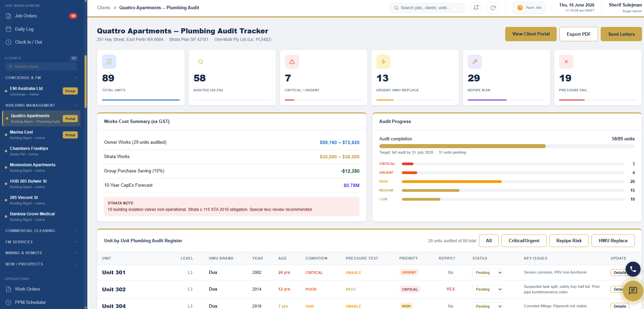The image size is (644, 309).
Task: Click the Audited magnifier card icon
Action: pyautogui.click(x=201, y=62)
